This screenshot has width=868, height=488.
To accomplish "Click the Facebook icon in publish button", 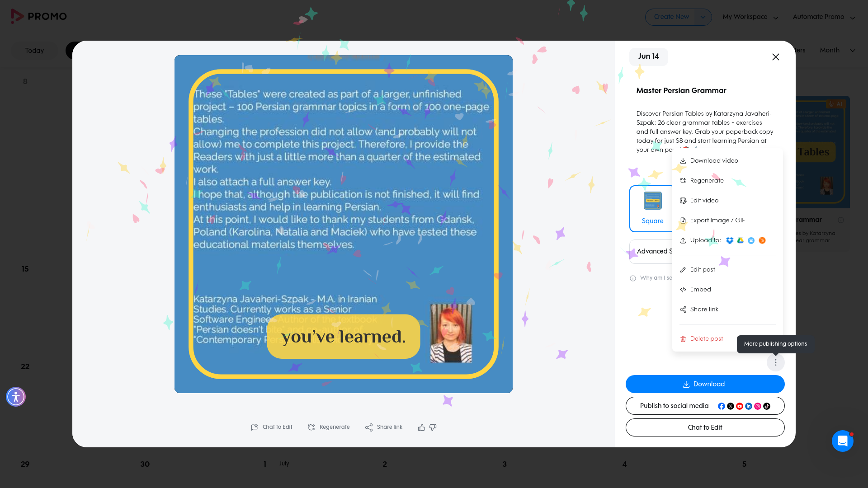I will pyautogui.click(x=722, y=406).
